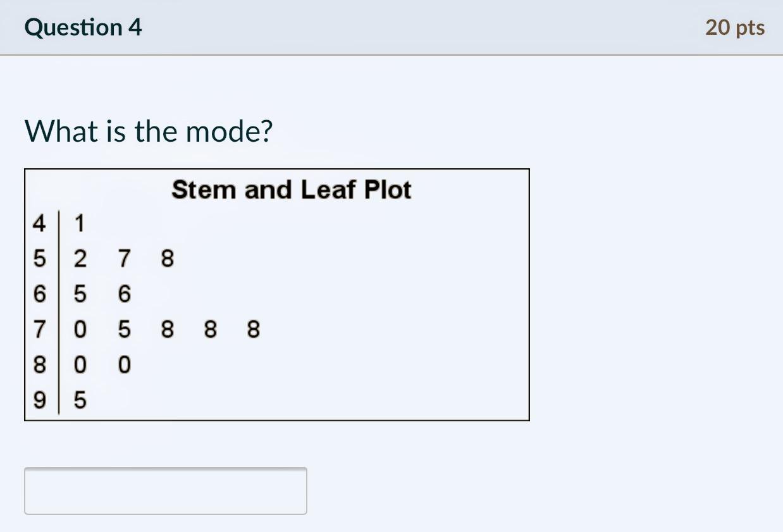Click leaf 2 in the stem 5 row
Screen dimensions: 783x532
tap(80, 259)
